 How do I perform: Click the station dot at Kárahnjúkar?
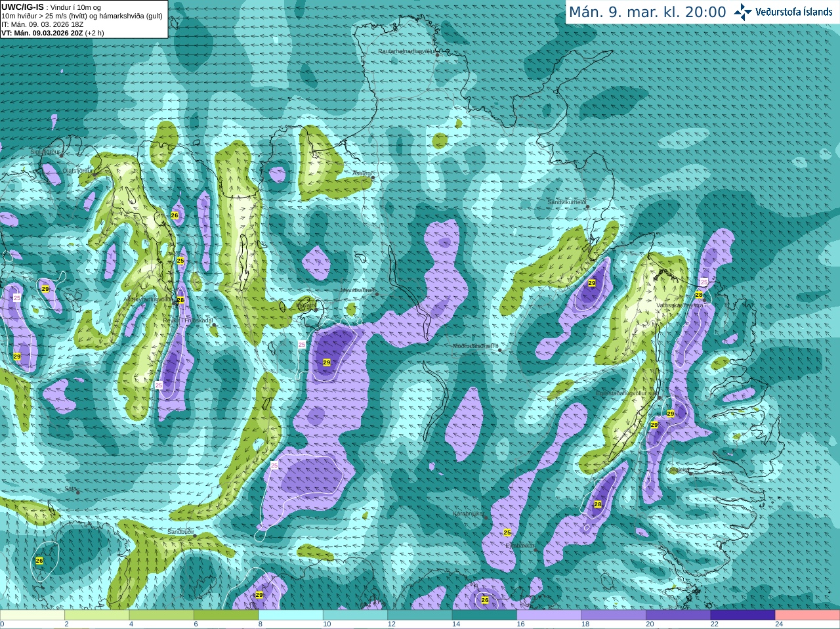[x=486, y=518]
